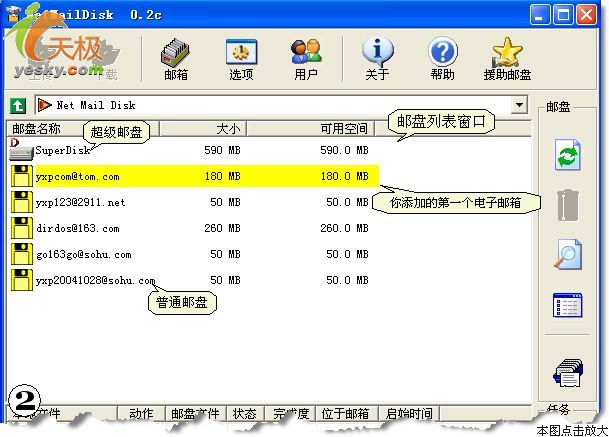Click the 180.0 MB free space value
The image size is (609, 437).
point(344,176)
